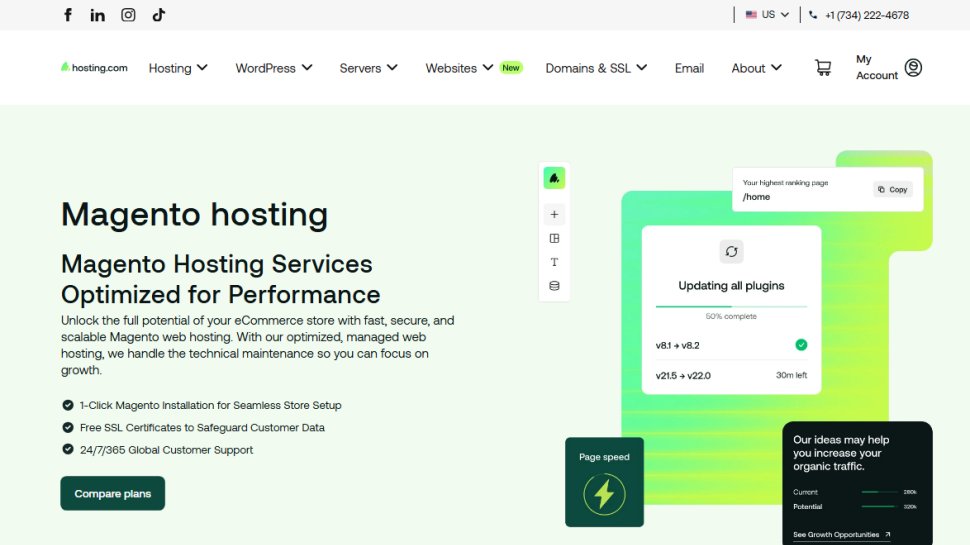The image size is (970, 545).
Task: Open the Facebook social link
Action: pos(68,15)
